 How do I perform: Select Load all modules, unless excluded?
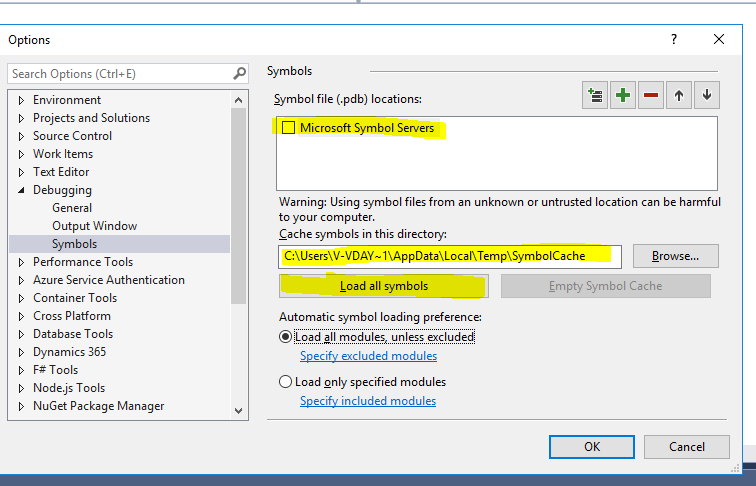(x=285, y=337)
